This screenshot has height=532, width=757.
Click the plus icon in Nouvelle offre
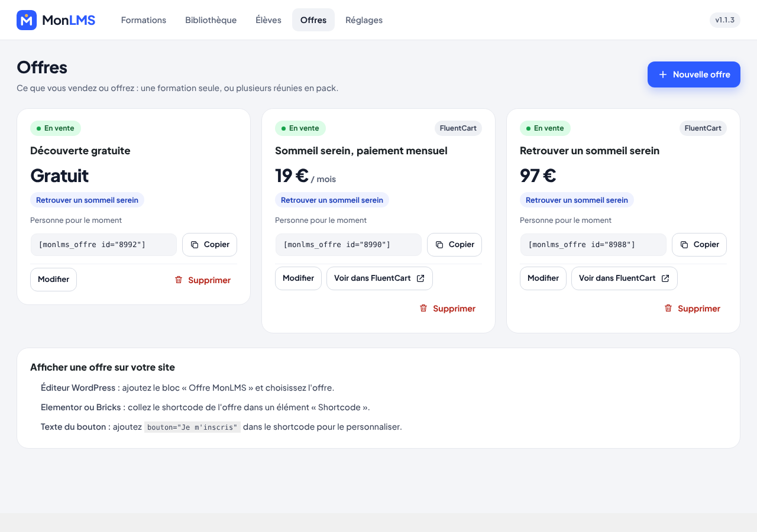pos(663,74)
